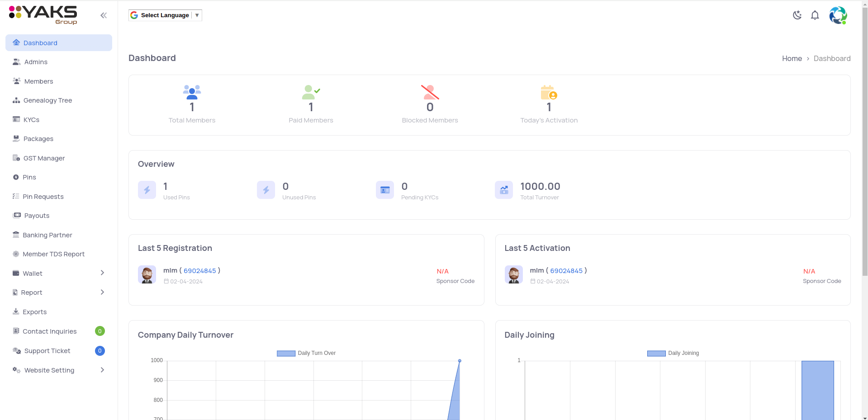Click the Unused Pins bolt icon
The height and width of the screenshot is (420, 868).
[x=266, y=190]
